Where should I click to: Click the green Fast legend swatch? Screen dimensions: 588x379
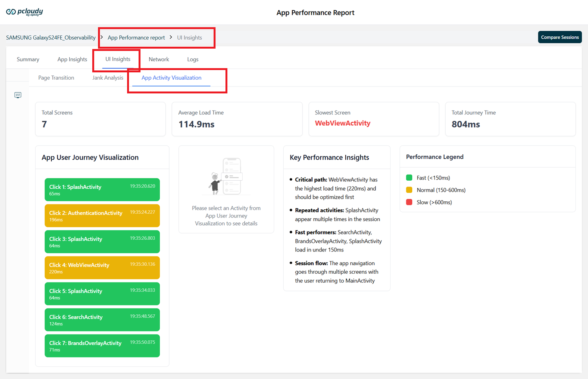[409, 178]
